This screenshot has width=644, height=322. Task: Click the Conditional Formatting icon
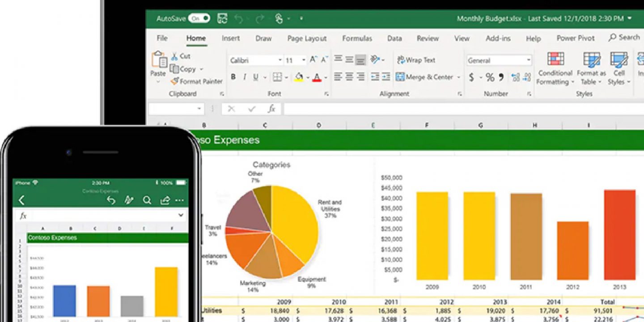(555, 59)
